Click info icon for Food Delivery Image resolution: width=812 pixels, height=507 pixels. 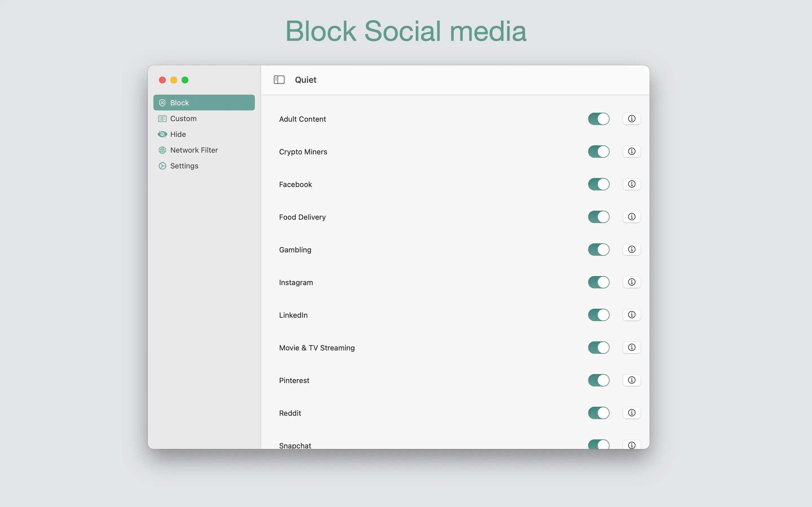(x=632, y=217)
